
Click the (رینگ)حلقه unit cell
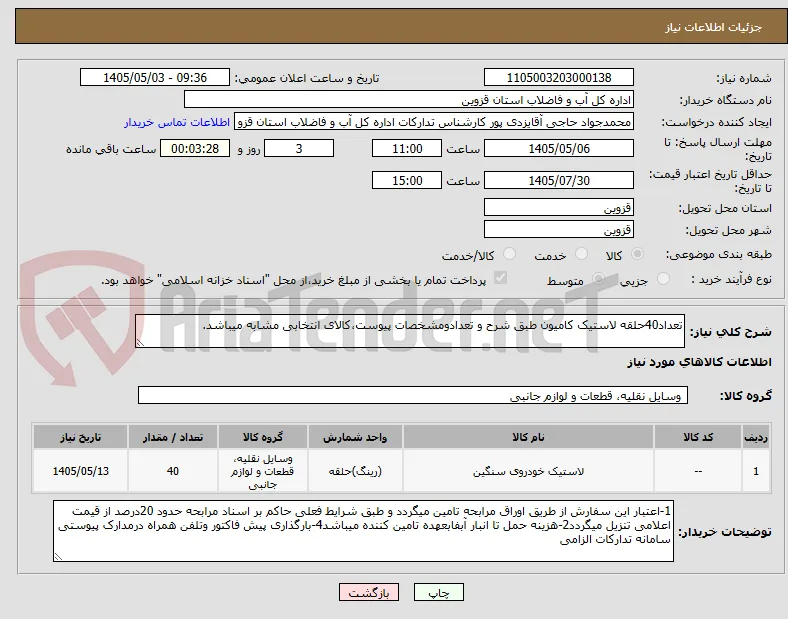pyautogui.click(x=355, y=471)
